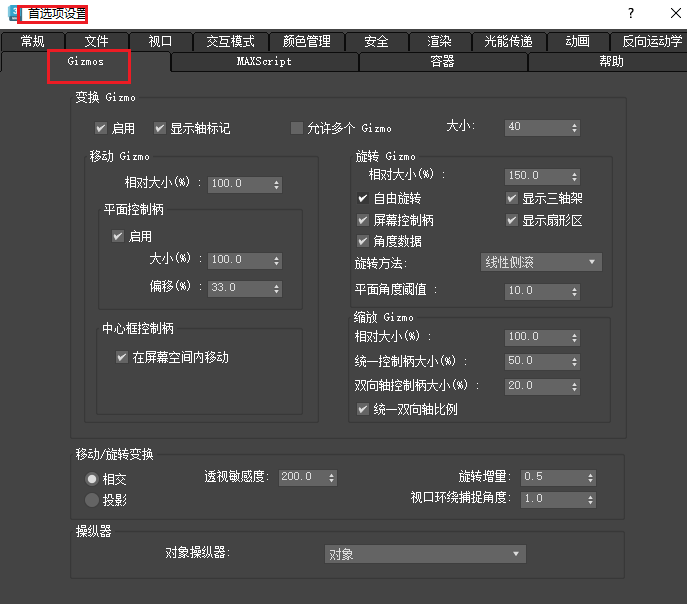Click the 双向轴控制柄大小 spinner arrows
687x604 pixels.
(x=574, y=386)
